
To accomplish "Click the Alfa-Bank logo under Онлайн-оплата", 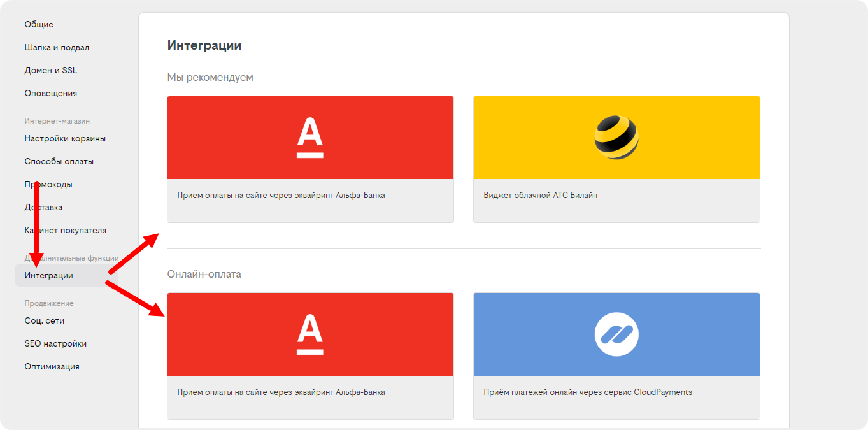I will [x=310, y=334].
